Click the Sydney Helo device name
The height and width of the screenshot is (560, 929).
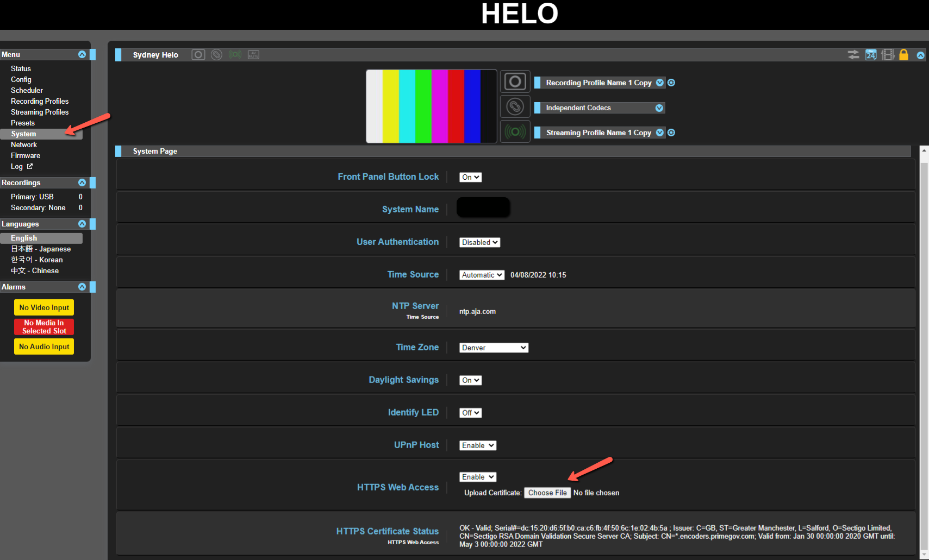(155, 55)
